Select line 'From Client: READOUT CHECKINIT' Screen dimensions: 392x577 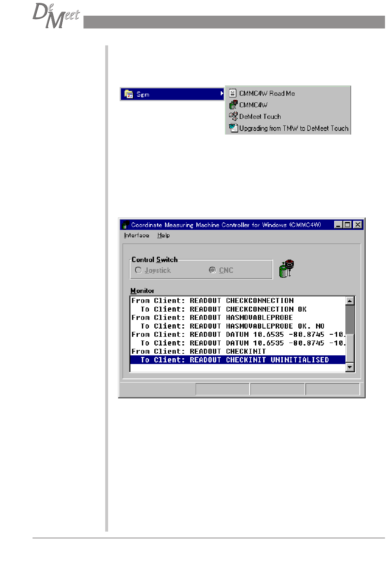pyautogui.click(x=238, y=351)
